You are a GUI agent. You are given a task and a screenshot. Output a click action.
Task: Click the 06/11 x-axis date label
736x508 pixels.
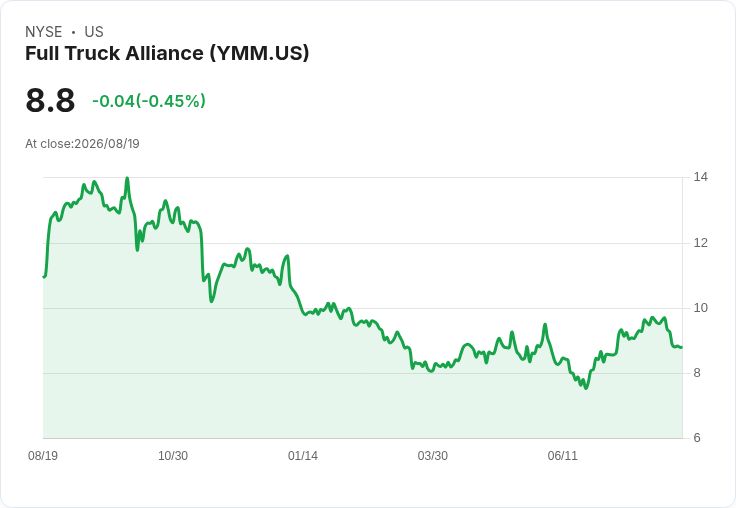(562, 456)
